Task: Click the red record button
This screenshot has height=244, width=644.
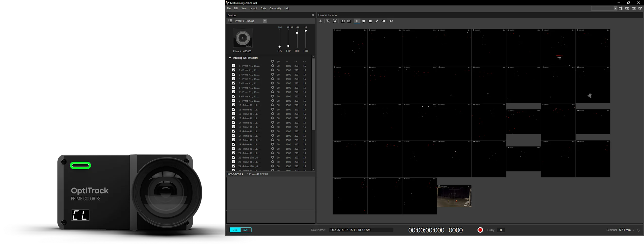Action: coord(480,230)
